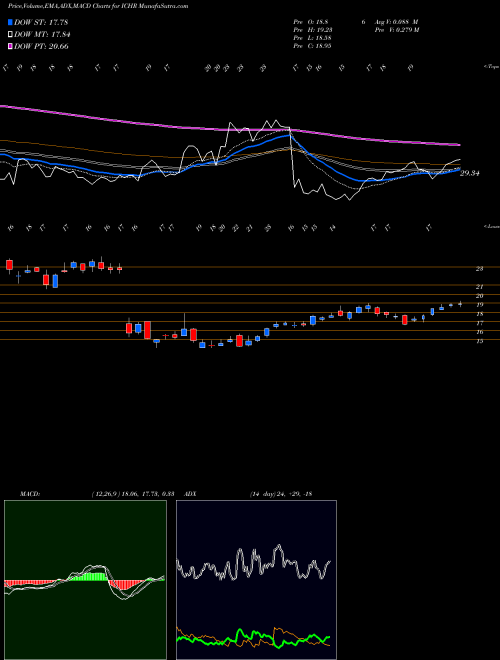Select the 'DOW MT: 17.84' legend label
500x660 pixels.
point(42,35)
